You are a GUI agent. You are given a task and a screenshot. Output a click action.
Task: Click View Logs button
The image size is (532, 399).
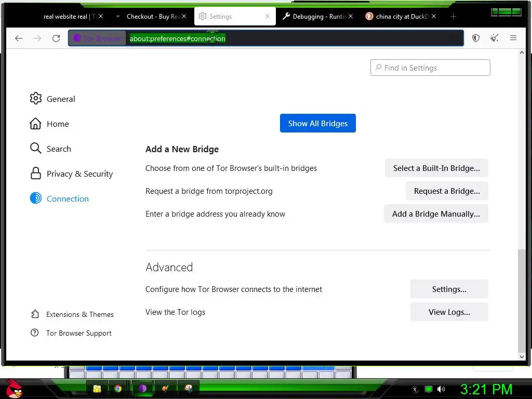pyautogui.click(x=449, y=312)
